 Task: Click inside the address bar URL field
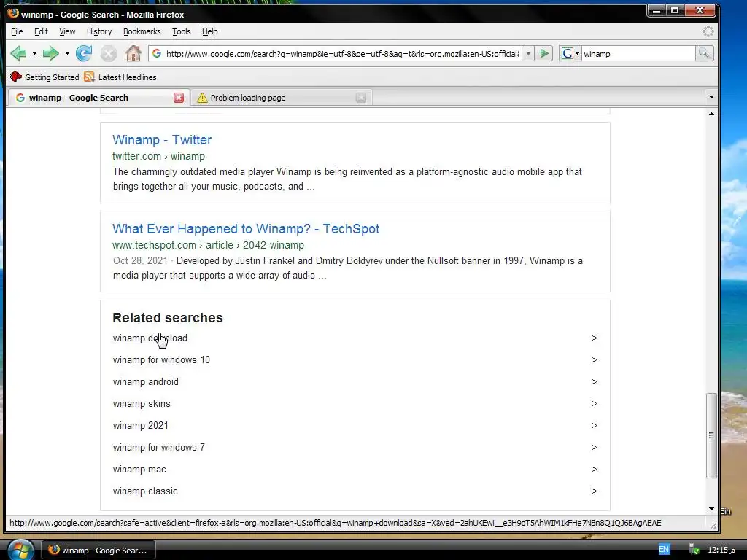pos(342,54)
